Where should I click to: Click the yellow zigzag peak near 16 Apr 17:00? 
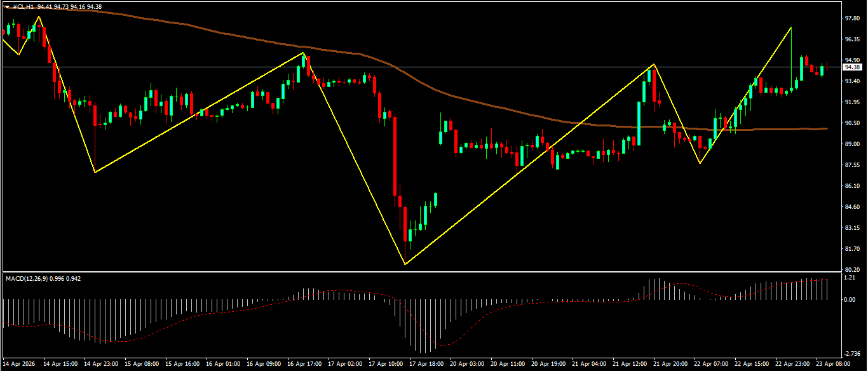[304, 53]
